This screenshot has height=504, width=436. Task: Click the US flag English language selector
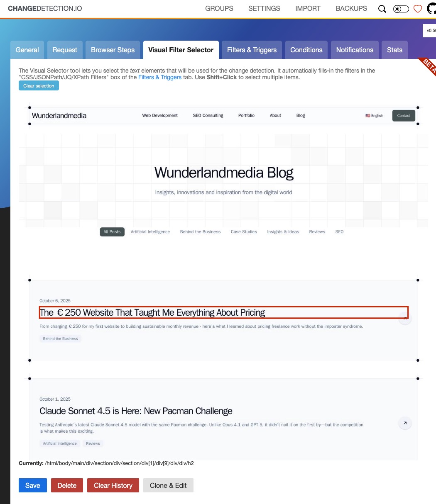point(375,116)
